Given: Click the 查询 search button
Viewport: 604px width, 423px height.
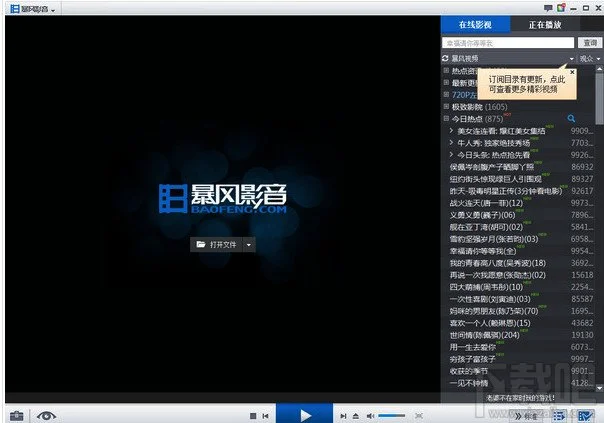Looking at the screenshot, I should pos(590,43).
